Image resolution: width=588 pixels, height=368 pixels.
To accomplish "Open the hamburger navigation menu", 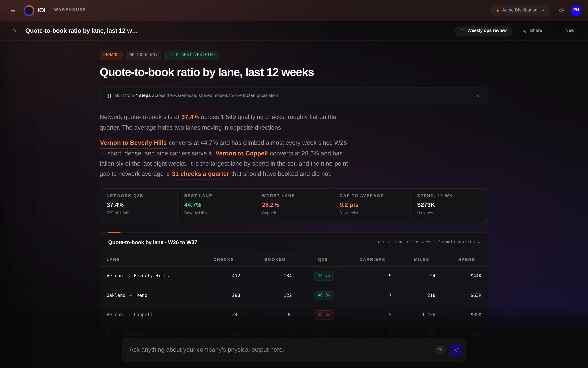I will click(13, 10).
